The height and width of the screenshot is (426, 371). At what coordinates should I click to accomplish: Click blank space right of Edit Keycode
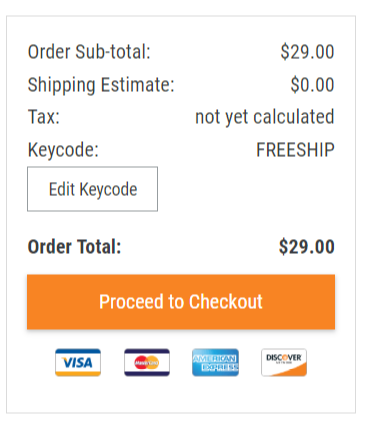coord(247,189)
